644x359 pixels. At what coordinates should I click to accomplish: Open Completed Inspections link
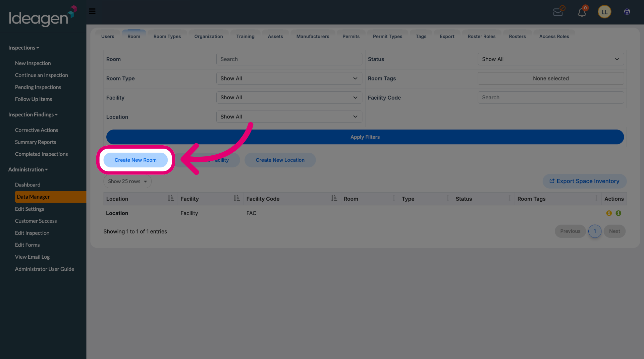41,154
